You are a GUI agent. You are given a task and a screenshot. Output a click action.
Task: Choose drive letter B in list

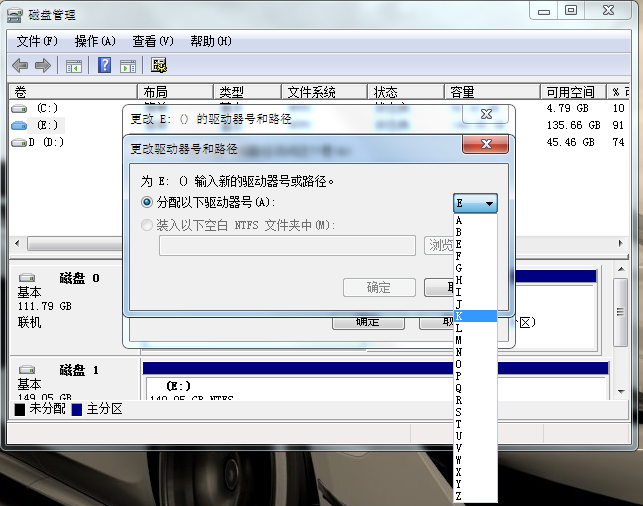(475, 232)
